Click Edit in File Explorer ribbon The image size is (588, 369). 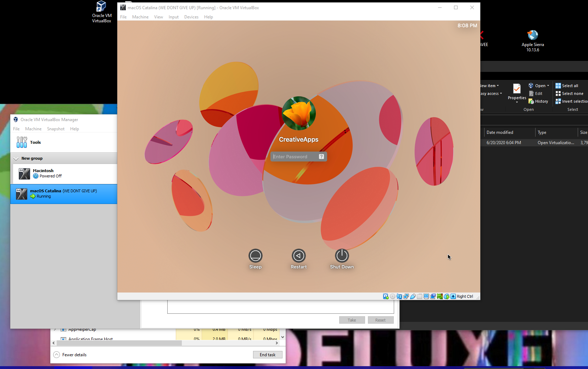coord(536,93)
